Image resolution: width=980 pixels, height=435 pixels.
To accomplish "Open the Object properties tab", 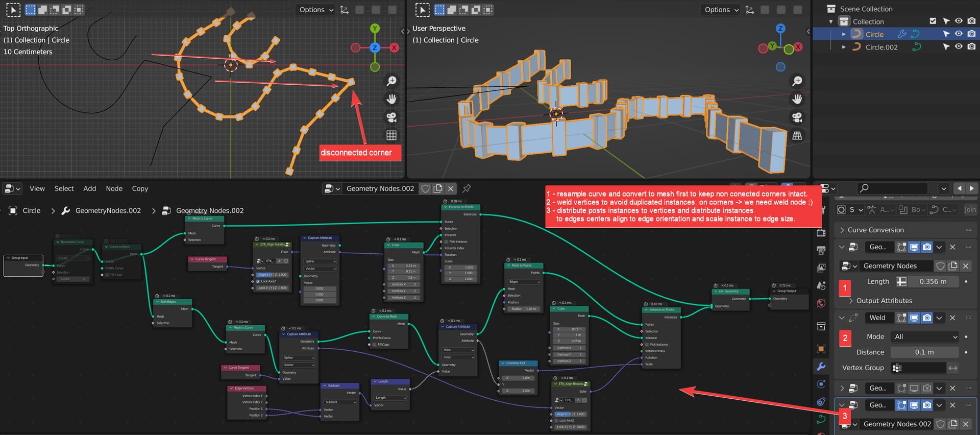I will coord(821,349).
